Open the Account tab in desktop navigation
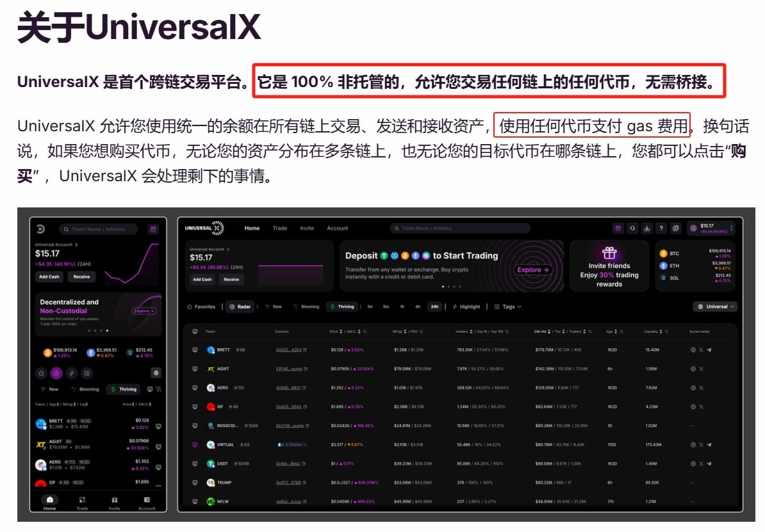 pos(338,228)
